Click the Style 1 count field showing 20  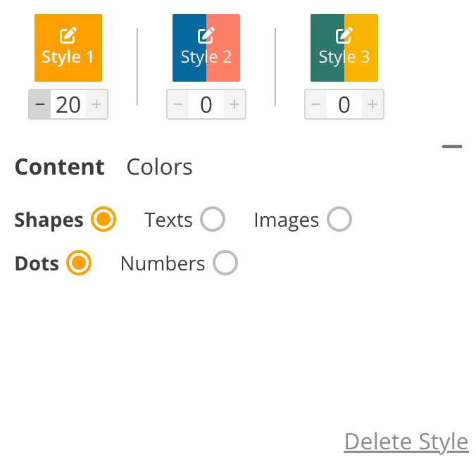click(x=68, y=105)
